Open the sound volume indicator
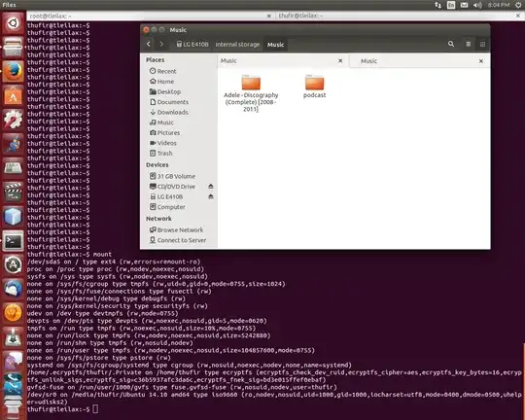 pos(477,5)
